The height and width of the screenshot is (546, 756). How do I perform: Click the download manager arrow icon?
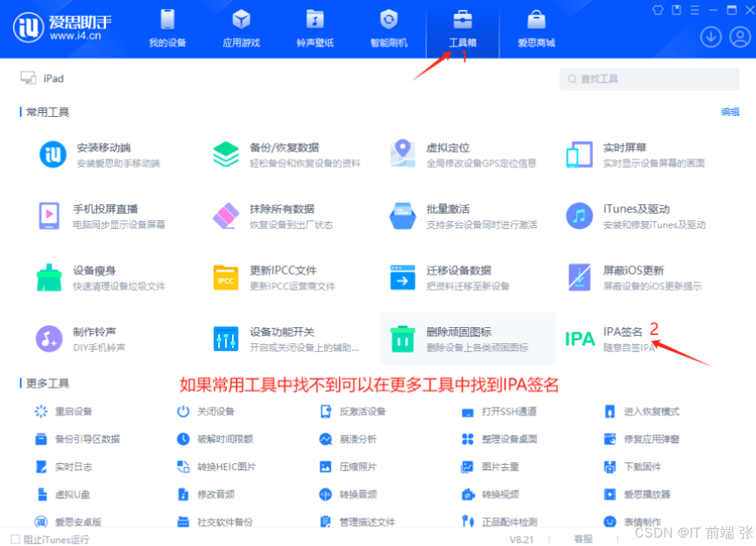point(711,37)
